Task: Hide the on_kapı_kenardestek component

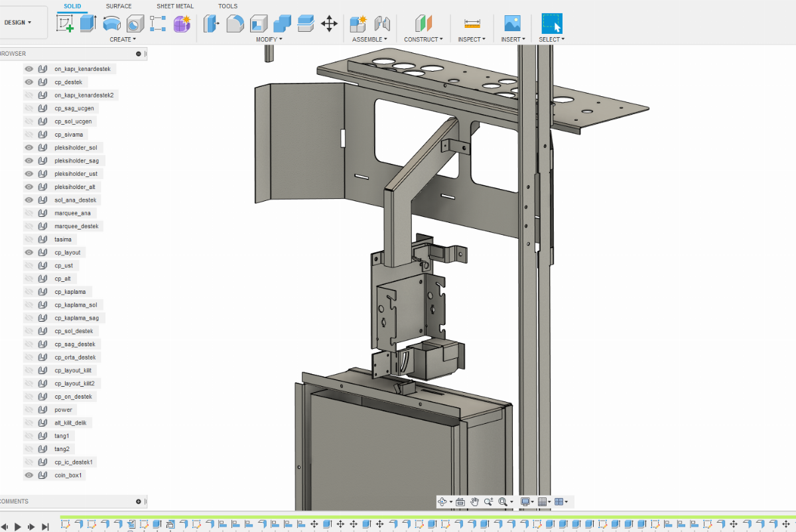Action: tap(29, 69)
